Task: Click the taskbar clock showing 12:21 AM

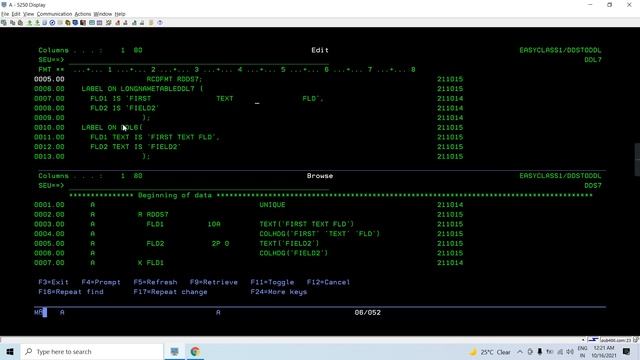Action: (604, 352)
